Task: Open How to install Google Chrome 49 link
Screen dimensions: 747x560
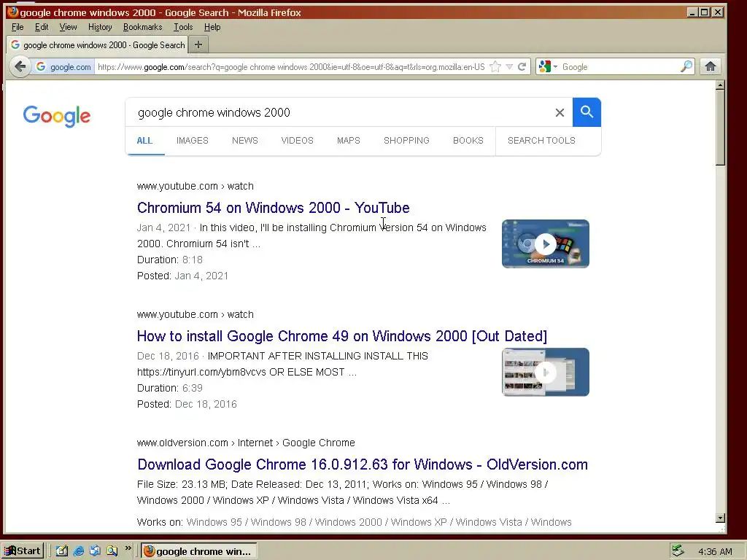Action: point(342,336)
